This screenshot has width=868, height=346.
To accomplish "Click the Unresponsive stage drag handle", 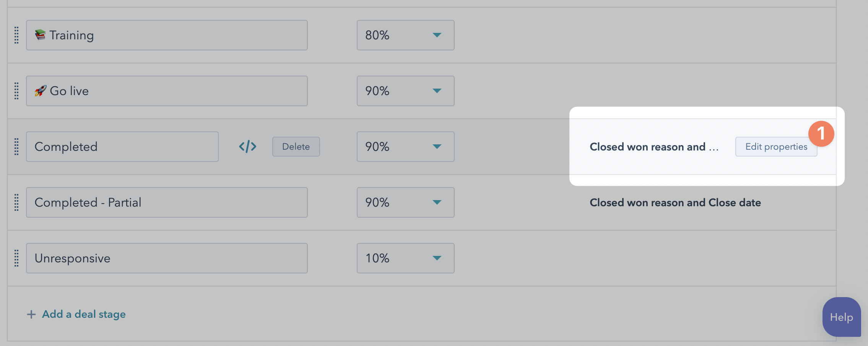I will click(x=16, y=258).
